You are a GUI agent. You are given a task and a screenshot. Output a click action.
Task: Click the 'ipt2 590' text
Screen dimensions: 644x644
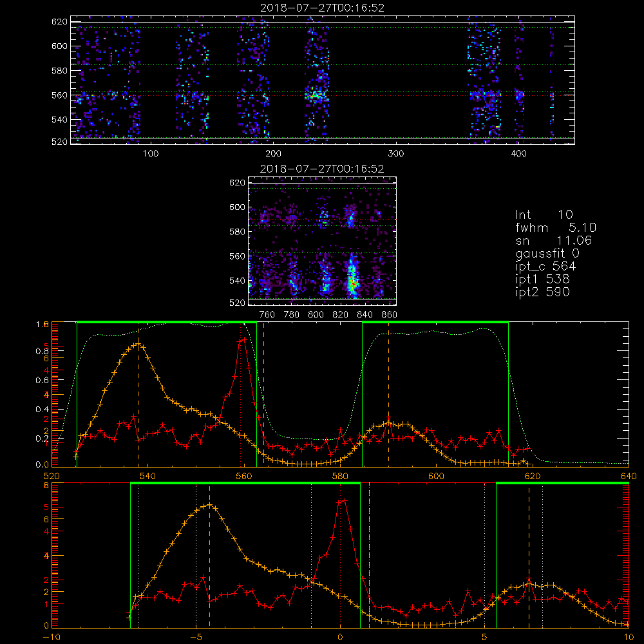[542, 292]
